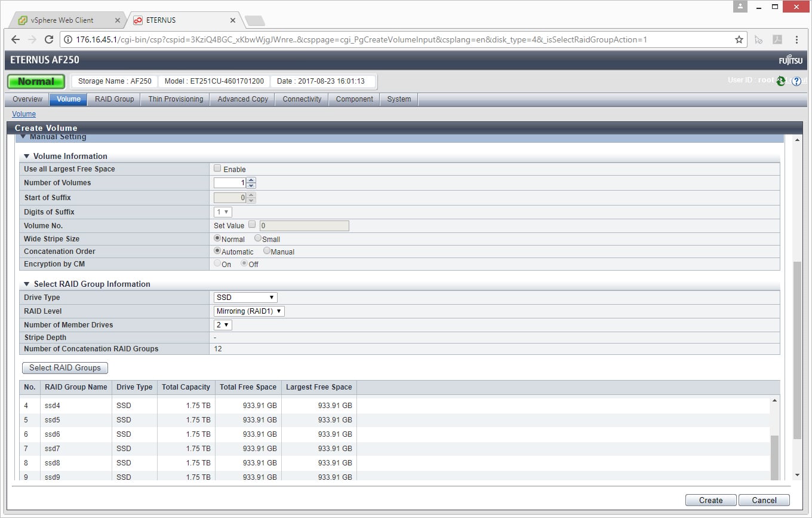Image resolution: width=812 pixels, height=518 pixels.
Task: Click the RAID table scroll-up arrow
Action: click(775, 400)
